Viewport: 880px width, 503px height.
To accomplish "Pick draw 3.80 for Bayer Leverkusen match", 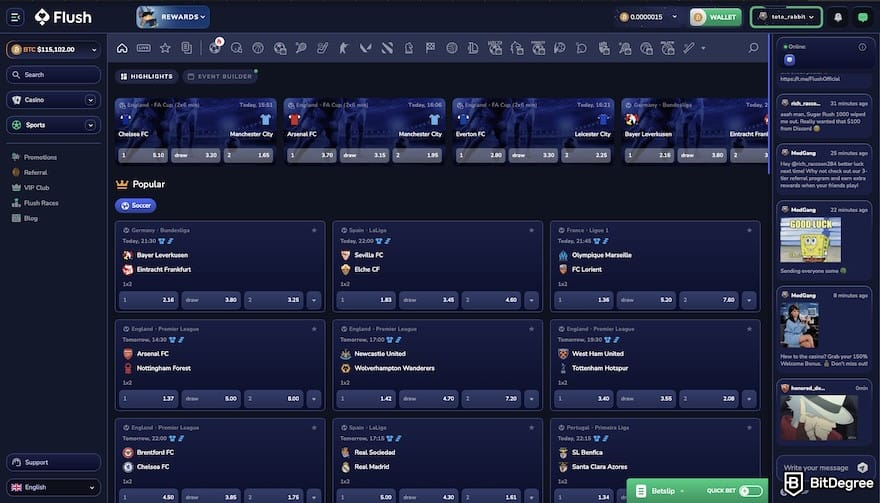I will tap(211, 300).
